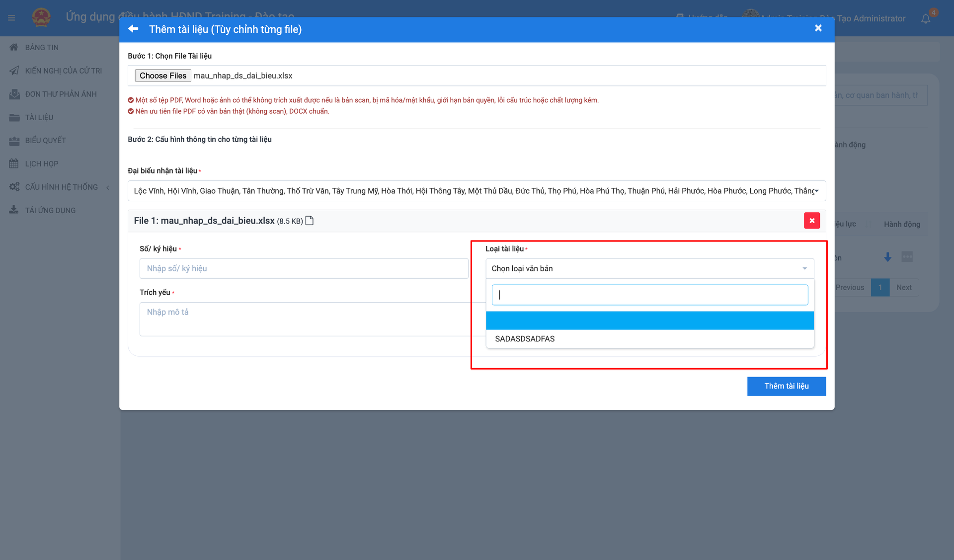Toggle the hamburger sidebar menu

click(11, 18)
